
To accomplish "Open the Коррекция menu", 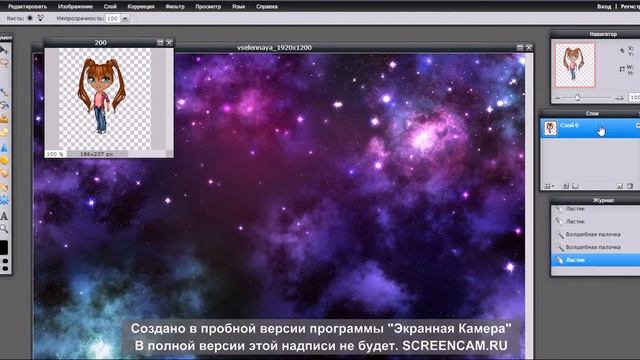I will coord(141,7).
